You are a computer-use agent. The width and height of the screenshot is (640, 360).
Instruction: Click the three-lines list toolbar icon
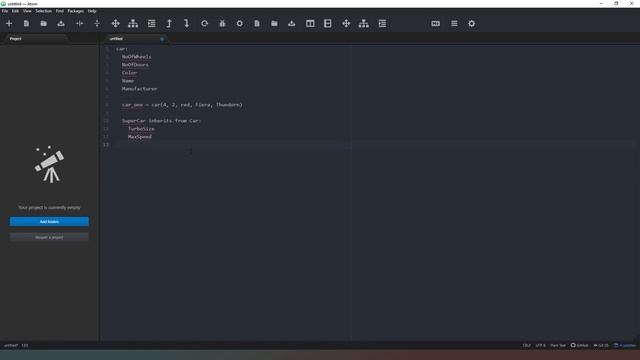coord(454,24)
